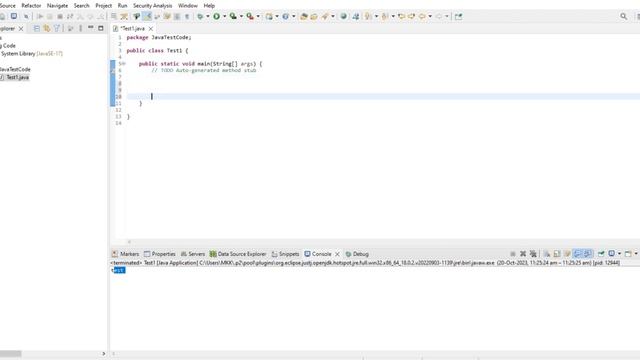Close the Console view tab
The width and height of the screenshot is (640, 360).
(x=337, y=254)
